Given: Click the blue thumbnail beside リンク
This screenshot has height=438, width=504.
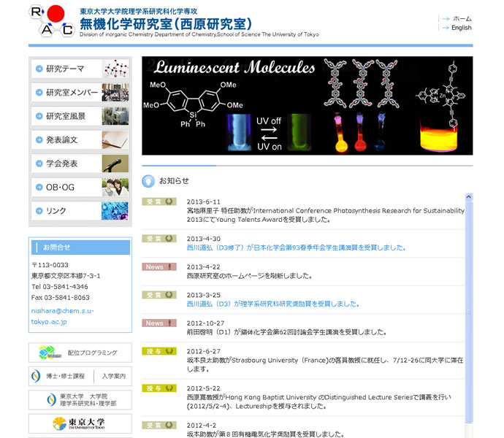Looking at the screenshot, I should [115, 211].
